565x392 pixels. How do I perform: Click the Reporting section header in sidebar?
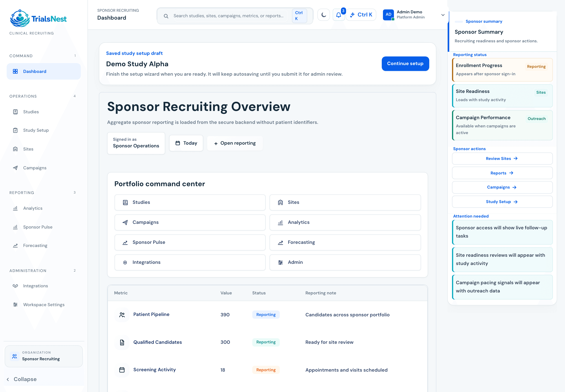[22, 193]
